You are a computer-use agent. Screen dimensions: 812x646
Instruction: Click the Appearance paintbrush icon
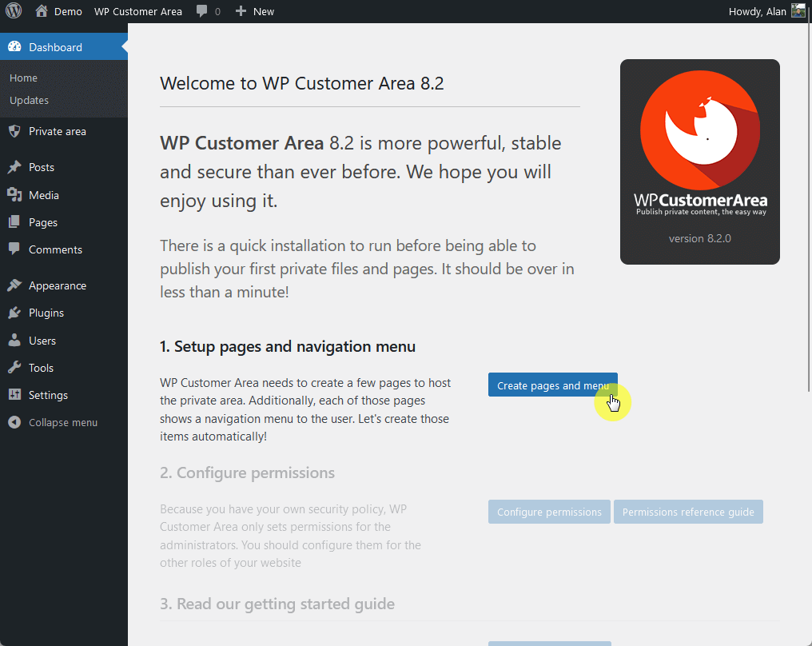coord(14,285)
